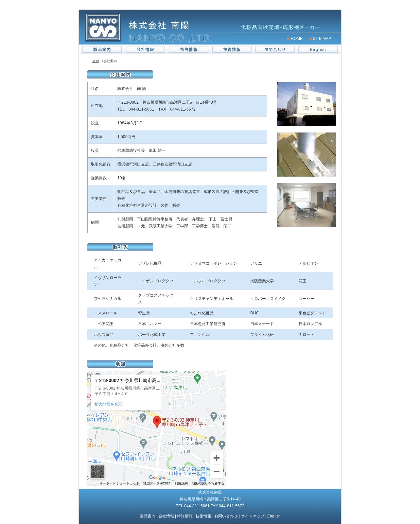Image resolution: width=420 pixels, height=524 pixels.
Task: Open footer English link
Action: [x=274, y=516]
